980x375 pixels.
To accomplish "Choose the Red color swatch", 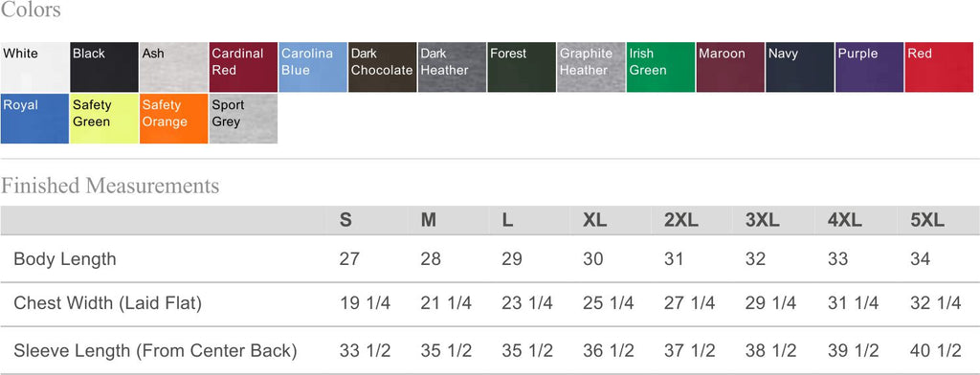I will pyautogui.click(x=939, y=68).
